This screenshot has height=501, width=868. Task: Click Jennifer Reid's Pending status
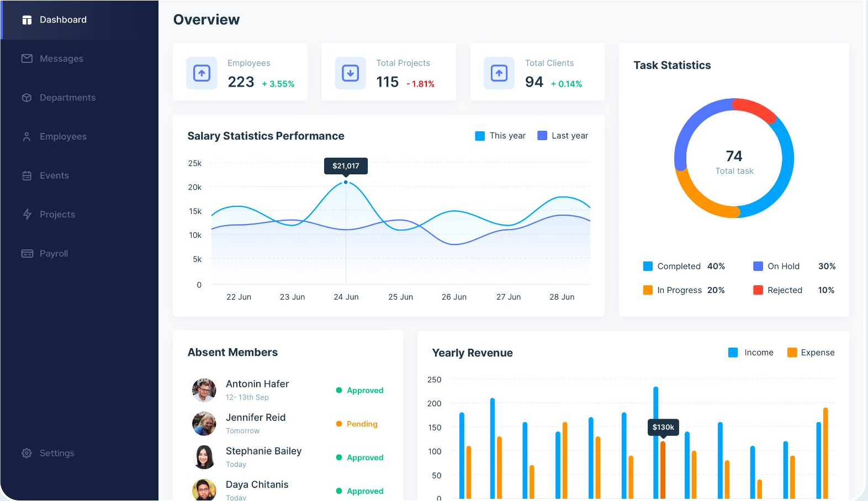[x=357, y=424]
